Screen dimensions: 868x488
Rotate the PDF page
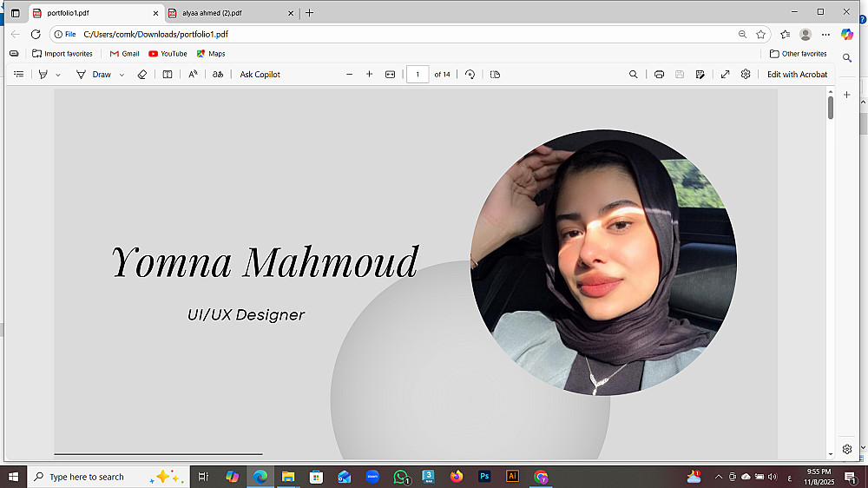(x=470, y=74)
